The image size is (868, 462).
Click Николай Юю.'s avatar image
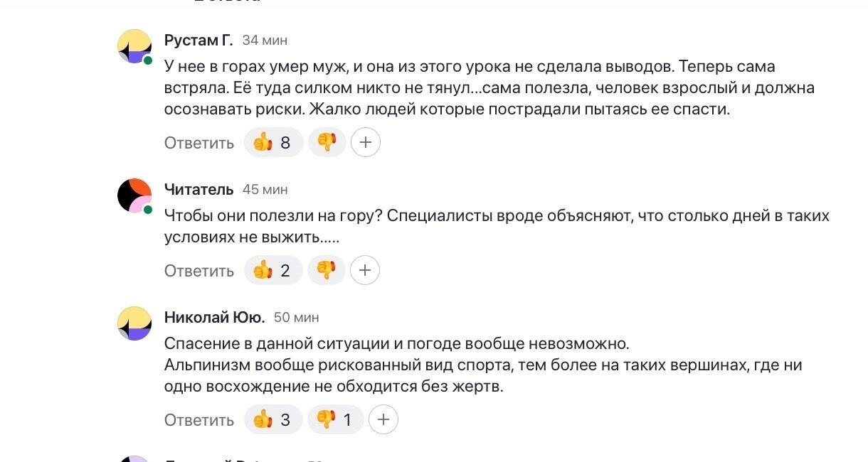click(x=134, y=323)
